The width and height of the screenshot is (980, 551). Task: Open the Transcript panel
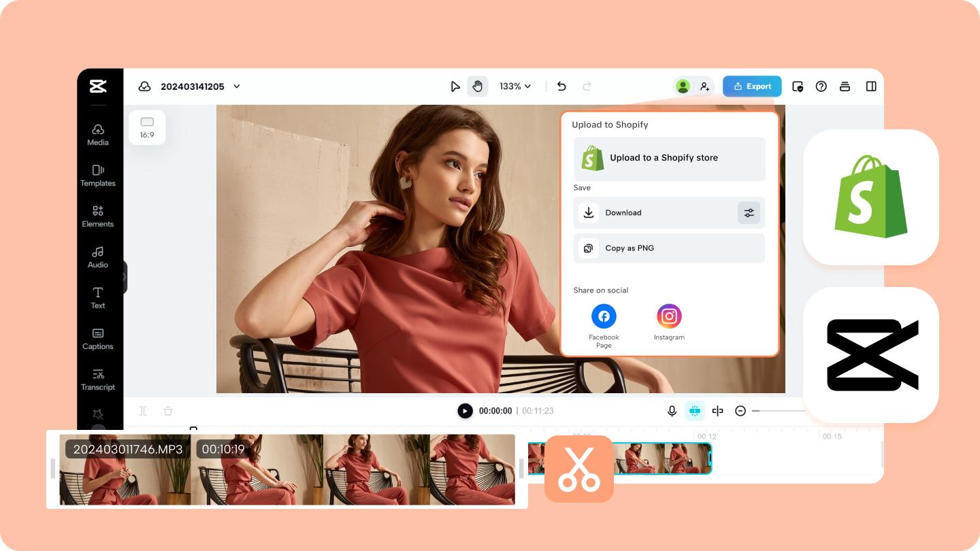click(x=98, y=380)
